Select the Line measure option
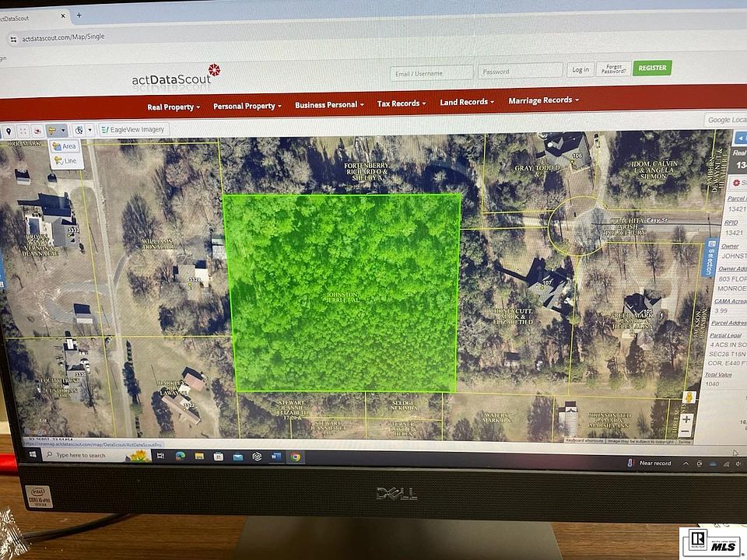Viewport: 747px width, 560px height. pos(65,161)
